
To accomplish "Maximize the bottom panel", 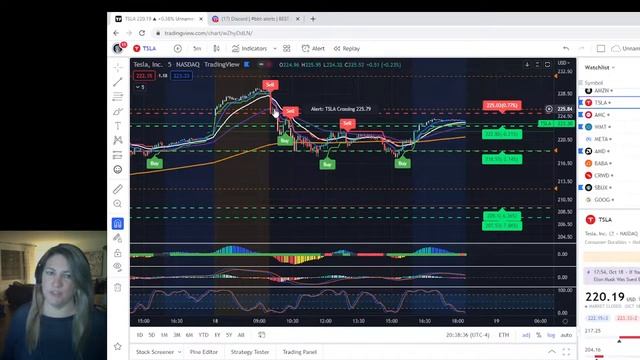I will 566,351.
